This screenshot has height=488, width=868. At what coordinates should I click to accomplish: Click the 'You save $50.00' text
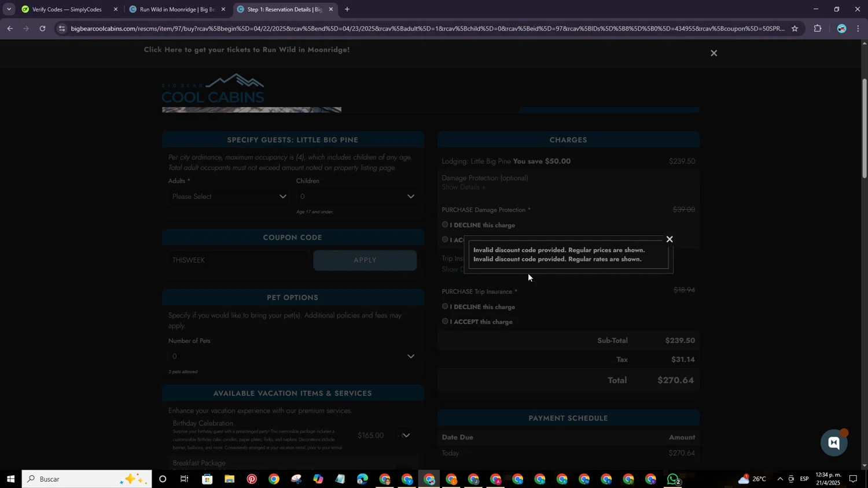pos(542,161)
